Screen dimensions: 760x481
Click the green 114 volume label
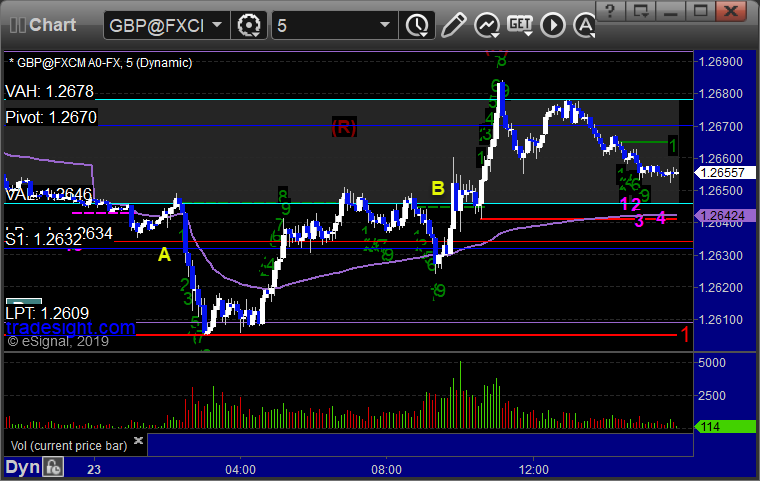point(726,427)
